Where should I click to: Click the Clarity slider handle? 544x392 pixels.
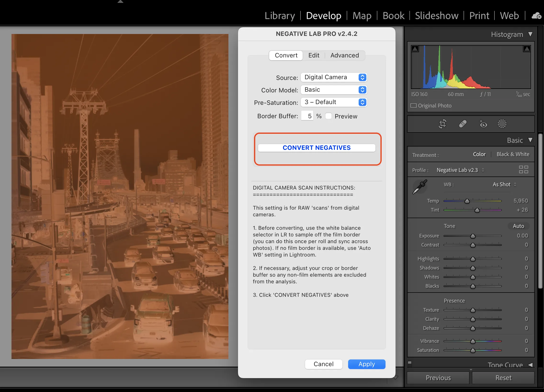473,319
